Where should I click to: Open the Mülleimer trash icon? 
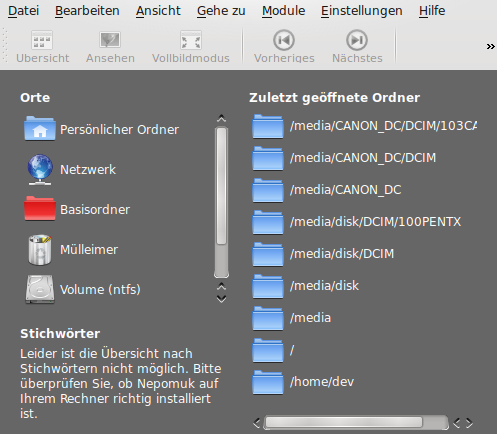(40, 249)
